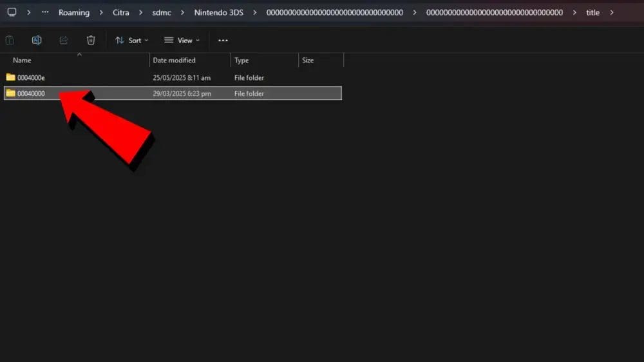Show hidden path with breadcrumb ellipsis

45,12
